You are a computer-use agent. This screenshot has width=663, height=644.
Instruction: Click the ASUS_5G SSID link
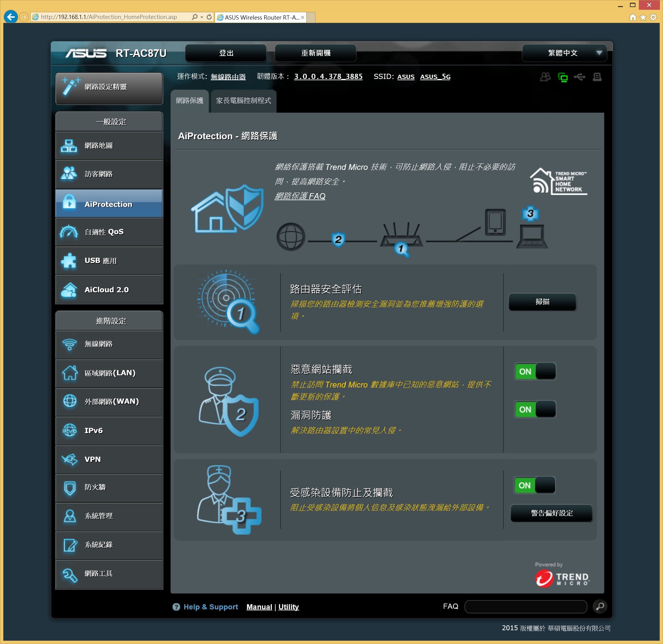[x=435, y=77]
